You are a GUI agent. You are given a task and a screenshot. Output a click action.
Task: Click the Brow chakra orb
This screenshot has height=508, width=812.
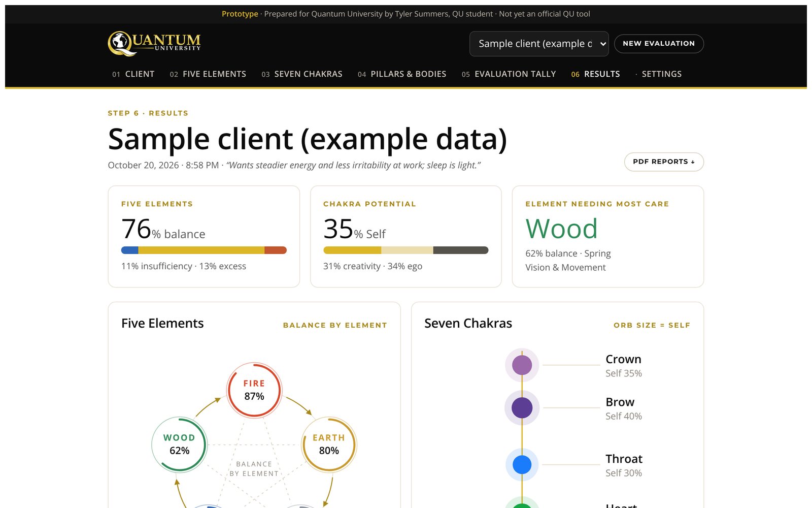pyautogui.click(x=522, y=407)
